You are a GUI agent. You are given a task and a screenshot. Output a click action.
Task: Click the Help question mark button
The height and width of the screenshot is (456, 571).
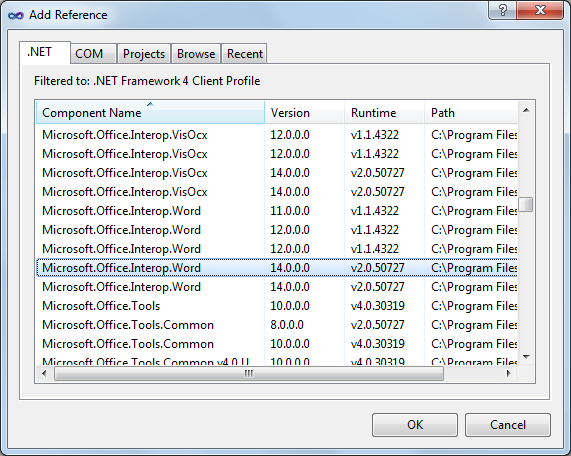[502, 10]
